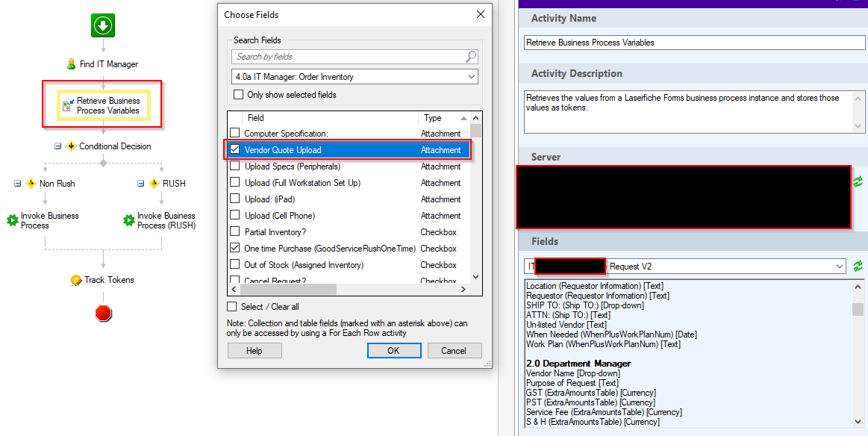The image size is (868, 436).
Task: Click the Conditional Decision diamond icon
Action: pyautogui.click(x=71, y=146)
